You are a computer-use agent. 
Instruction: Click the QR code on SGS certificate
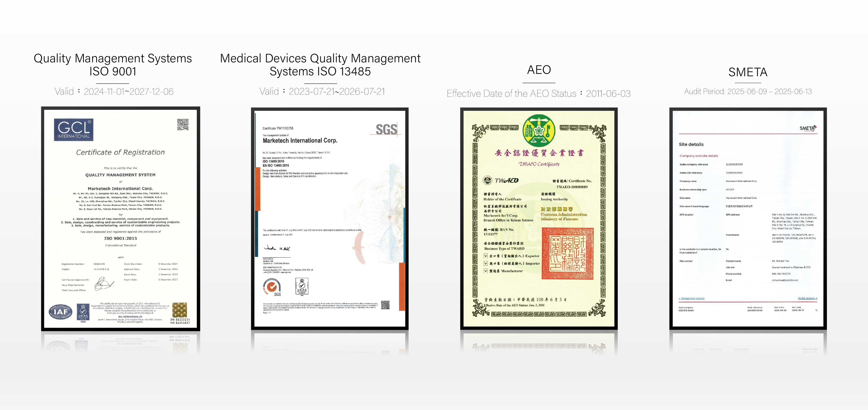(x=385, y=305)
